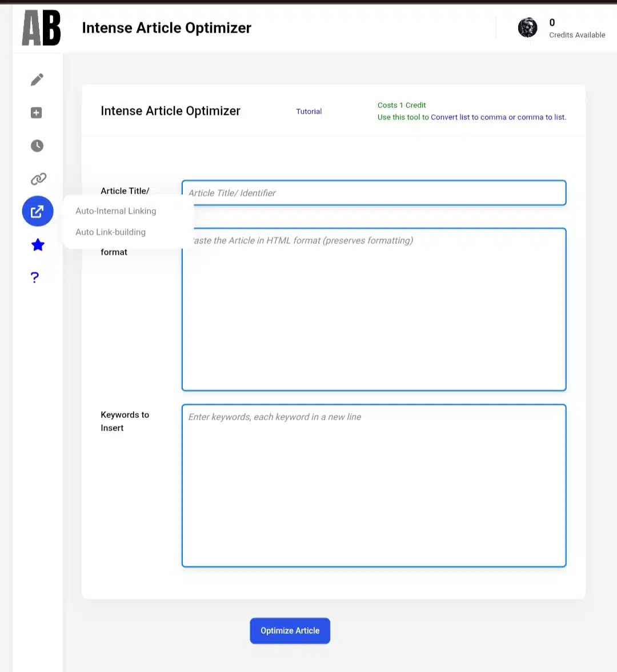Focus the Article Title/ Identifier field
The image size is (617, 672).
click(374, 193)
